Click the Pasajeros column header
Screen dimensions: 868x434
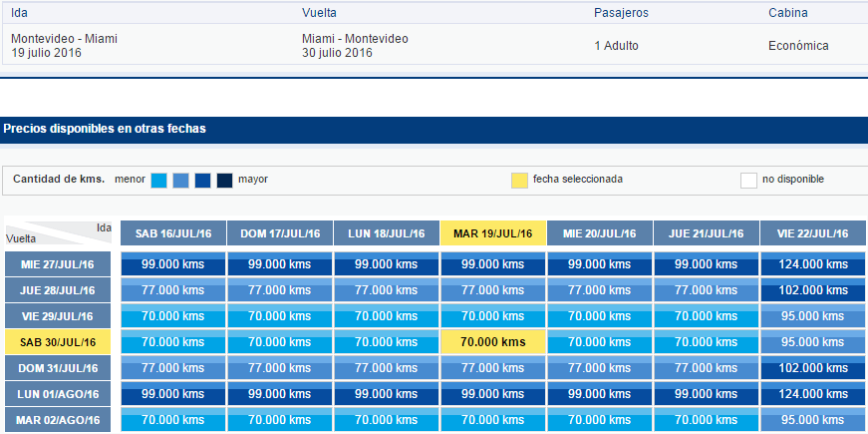point(621,13)
